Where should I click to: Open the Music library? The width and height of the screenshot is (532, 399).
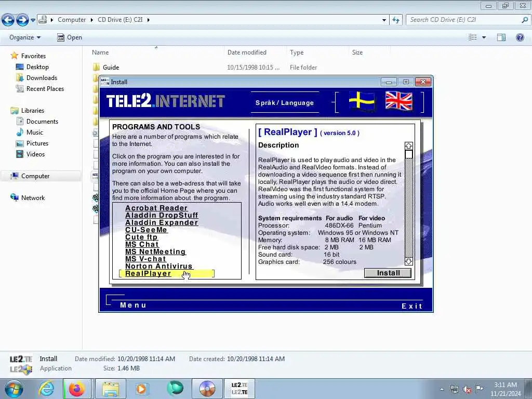pos(35,132)
